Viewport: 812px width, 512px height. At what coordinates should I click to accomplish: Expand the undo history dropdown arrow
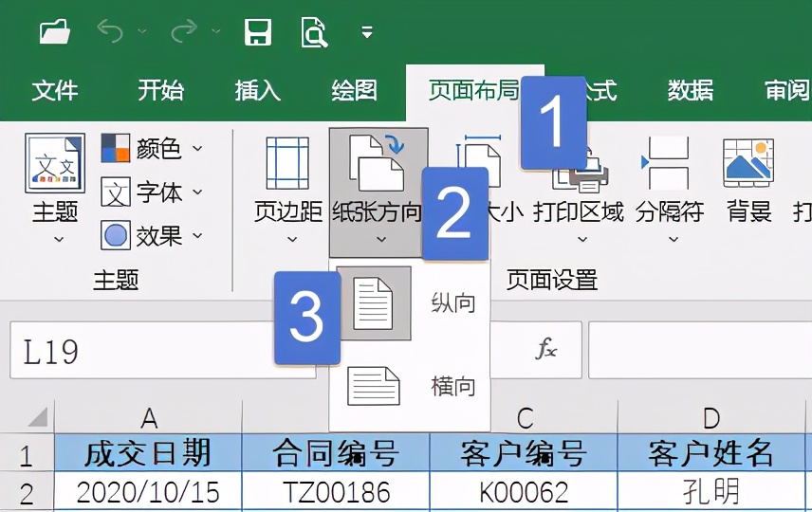pyautogui.click(x=142, y=31)
